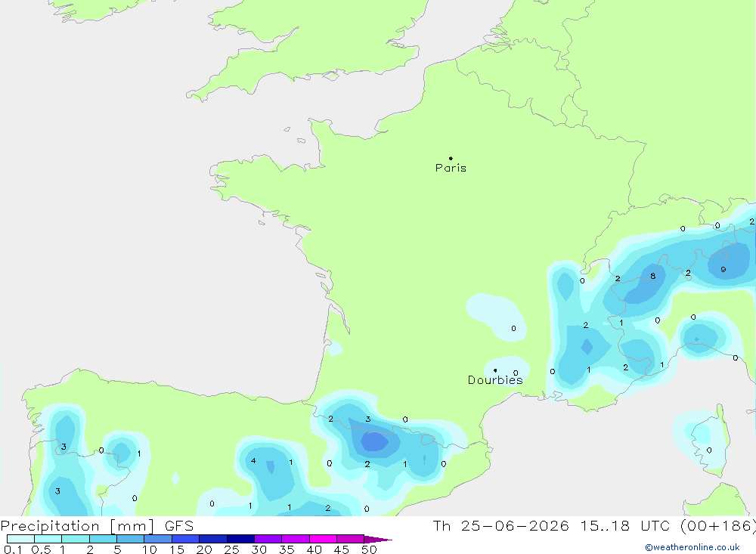Click the Paris city label

click(451, 168)
